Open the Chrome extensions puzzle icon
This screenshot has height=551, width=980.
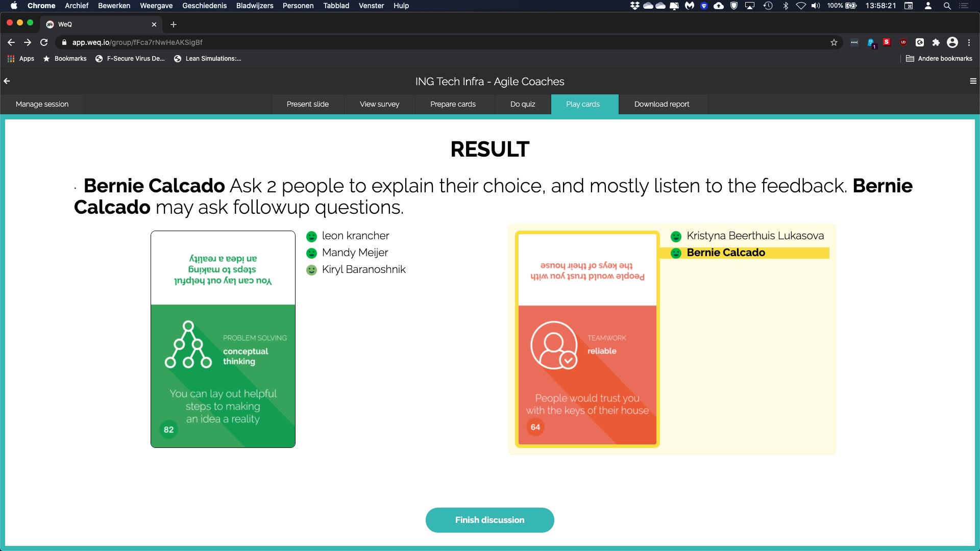[936, 42]
